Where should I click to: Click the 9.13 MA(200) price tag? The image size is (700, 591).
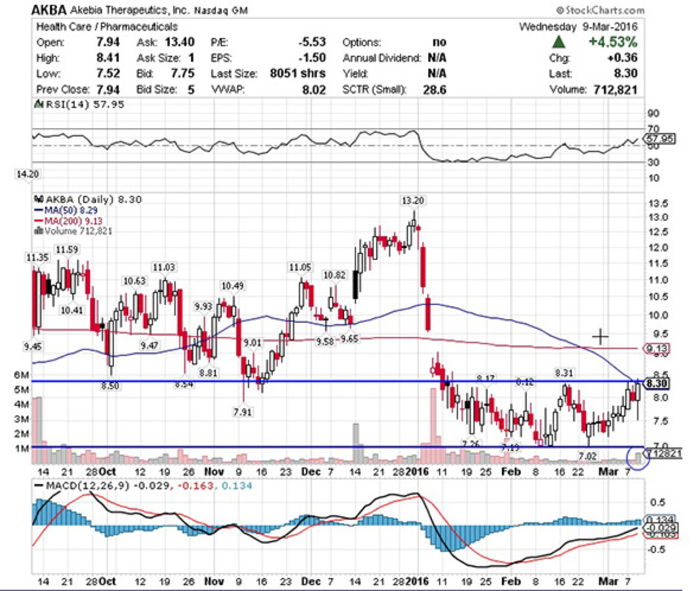tap(657, 349)
